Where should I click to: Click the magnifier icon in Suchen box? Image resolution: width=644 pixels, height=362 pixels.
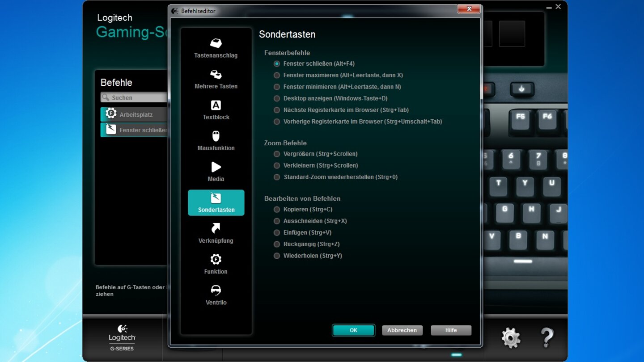(106, 97)
